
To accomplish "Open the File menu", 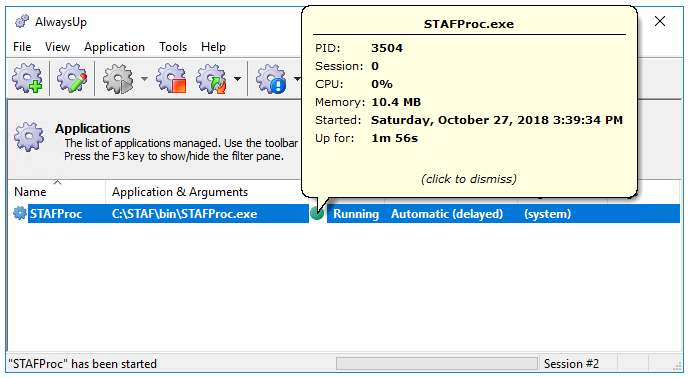I will 22,47.
